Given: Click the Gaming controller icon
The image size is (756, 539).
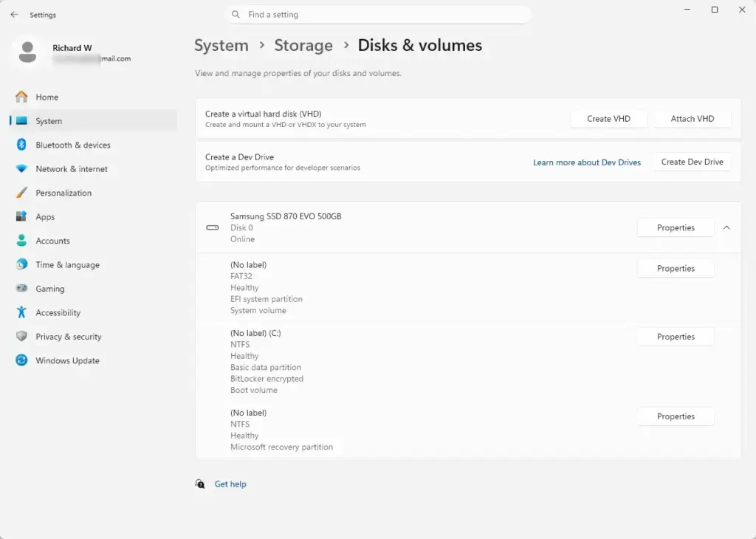Looking at the screenshot, I should 21,288.
